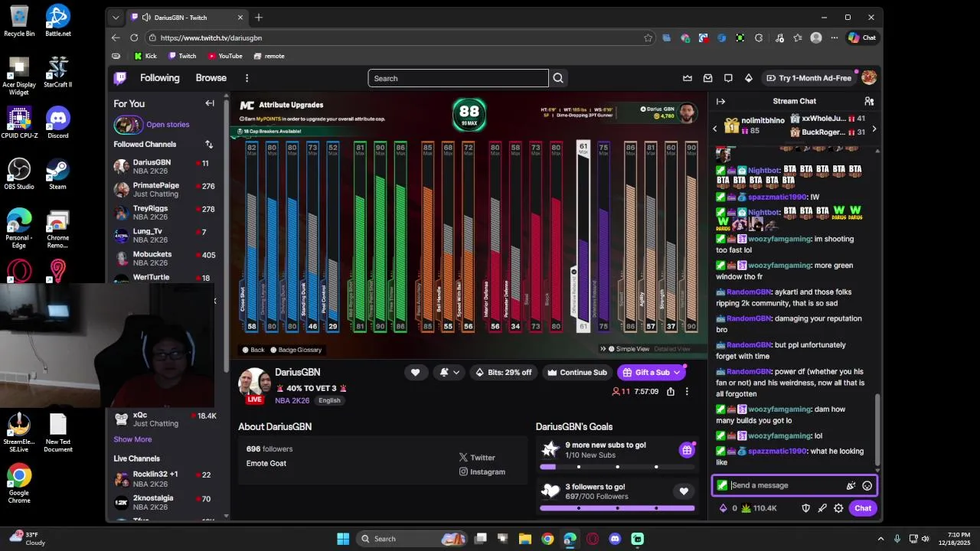Open the YouTube bookmark

[225, 56]
